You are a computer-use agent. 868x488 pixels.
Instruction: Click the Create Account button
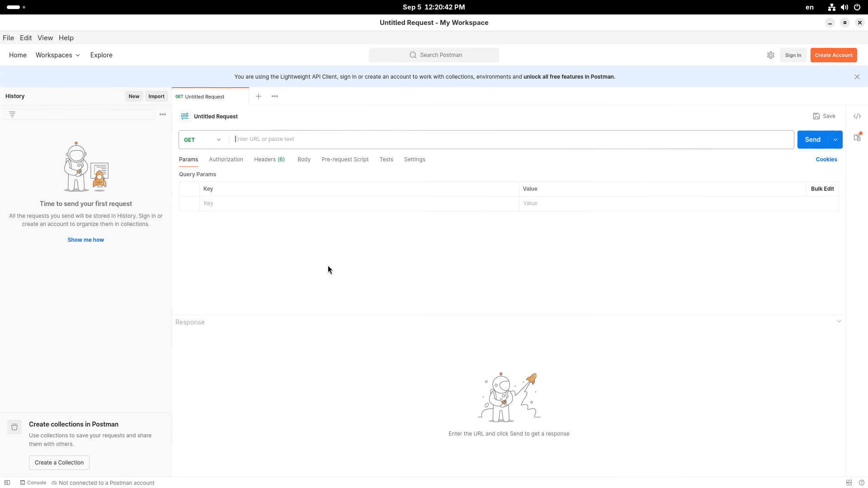tap(834, 55)
